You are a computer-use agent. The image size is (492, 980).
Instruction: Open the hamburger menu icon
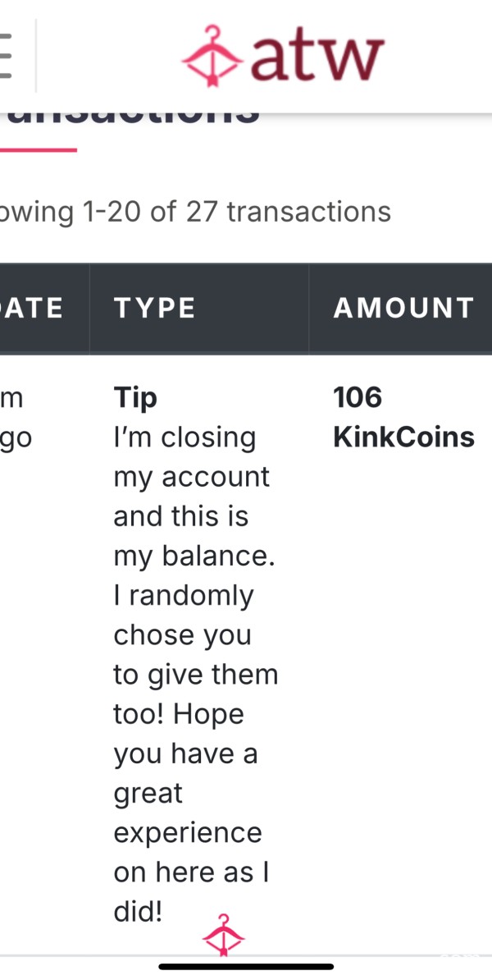tap(6, 56)
